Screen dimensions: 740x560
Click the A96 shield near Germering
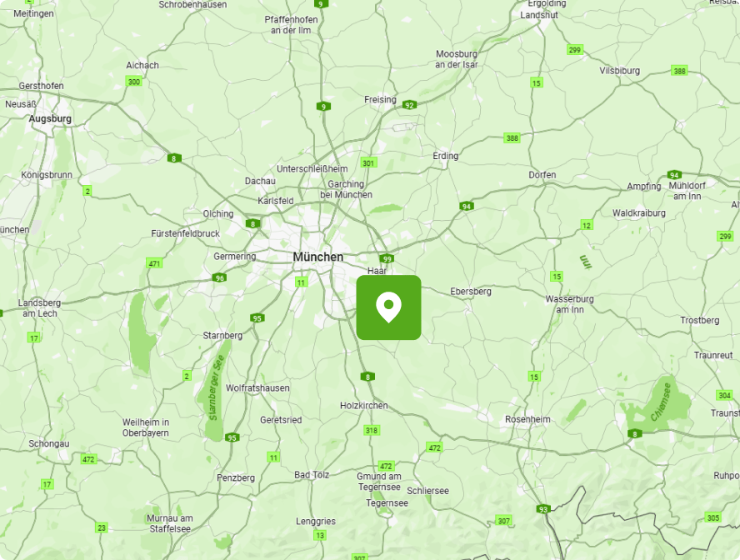(219, 277)
